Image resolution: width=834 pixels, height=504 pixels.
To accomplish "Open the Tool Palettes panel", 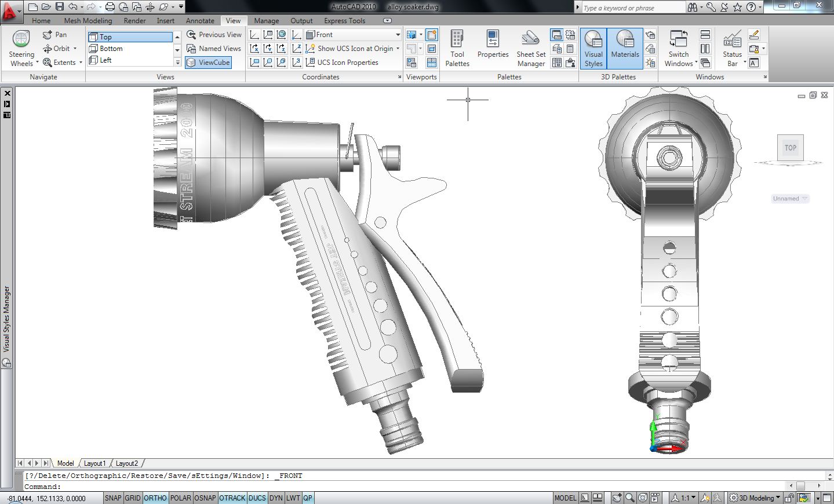I will [457, 49].
